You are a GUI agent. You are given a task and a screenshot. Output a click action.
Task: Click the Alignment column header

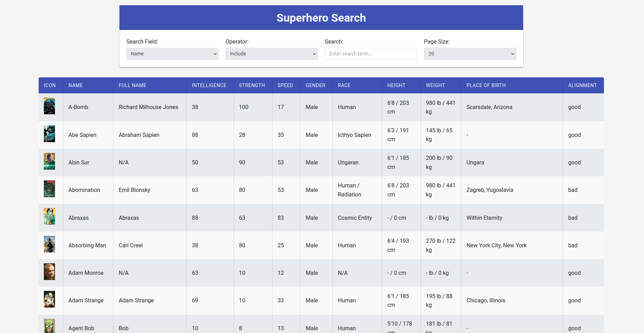(582, 85)
